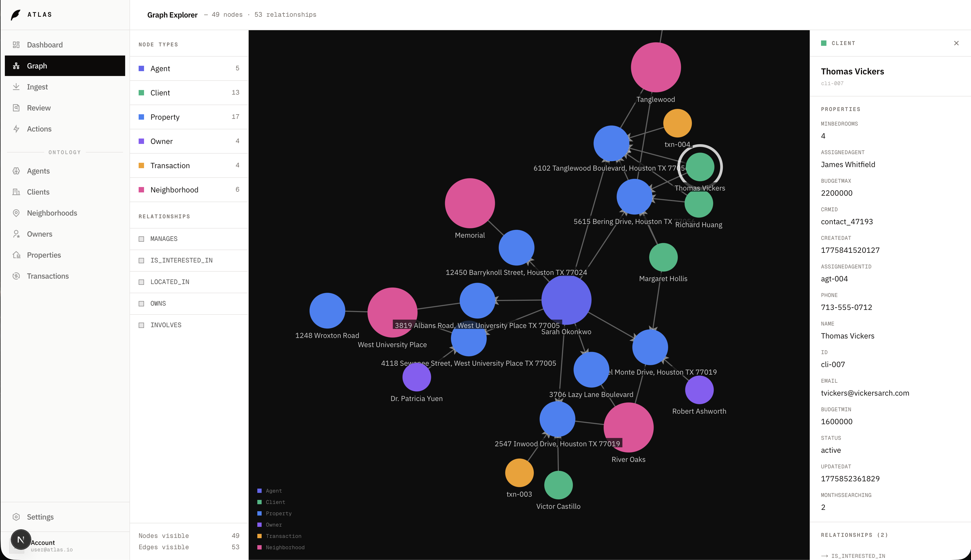Click the Dashboard grid icon

tap(16, 45)
